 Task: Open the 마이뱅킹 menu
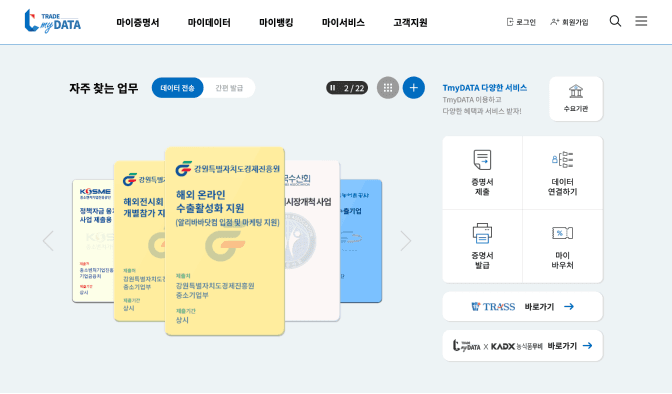pyautogui.click(x=276, y=22)
